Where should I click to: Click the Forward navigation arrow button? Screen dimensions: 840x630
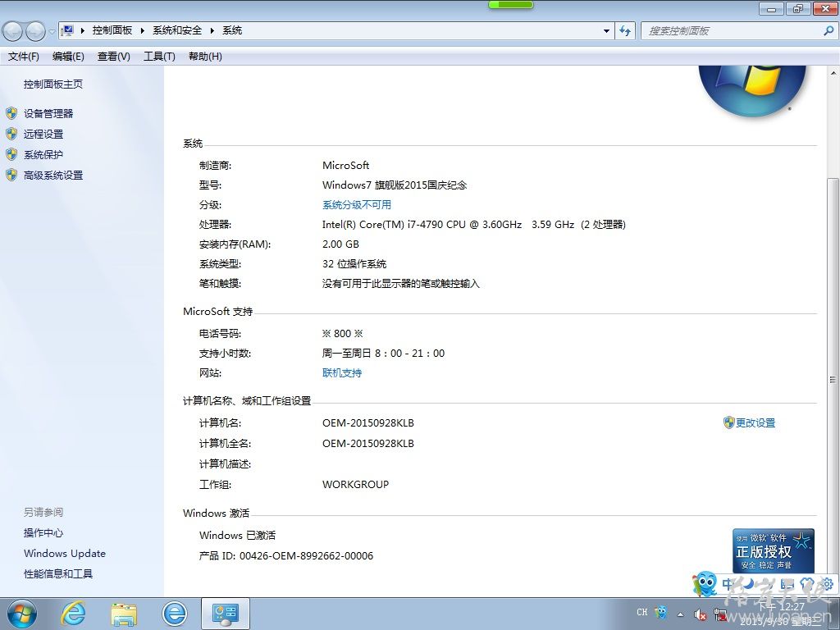click(x=36, y=32)
